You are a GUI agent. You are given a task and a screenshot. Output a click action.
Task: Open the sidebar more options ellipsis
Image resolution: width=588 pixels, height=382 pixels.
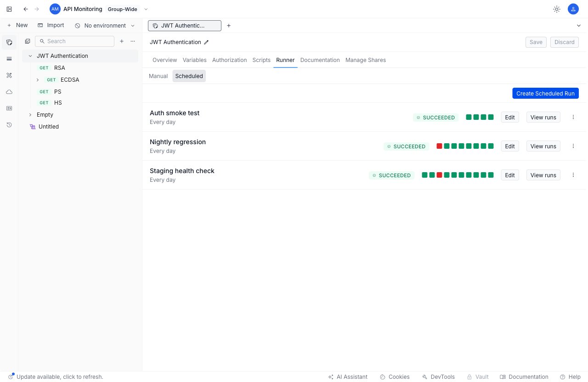click(133, 41)
